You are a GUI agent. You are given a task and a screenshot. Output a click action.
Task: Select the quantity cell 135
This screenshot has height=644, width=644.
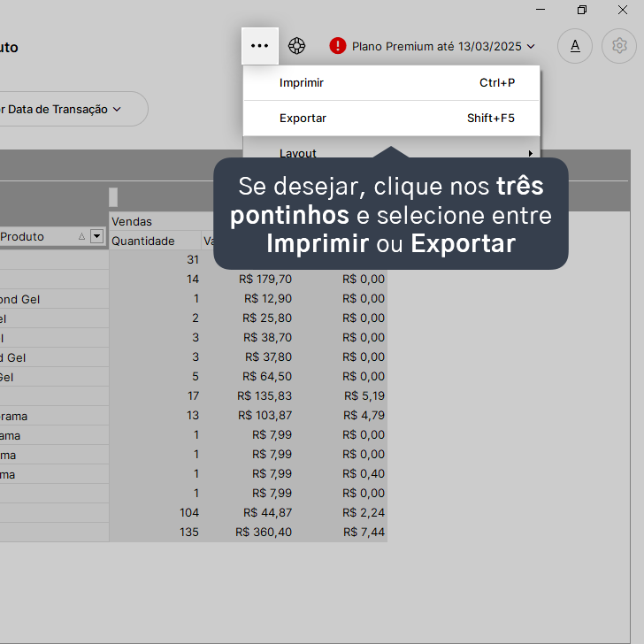[x=189, y=533]
